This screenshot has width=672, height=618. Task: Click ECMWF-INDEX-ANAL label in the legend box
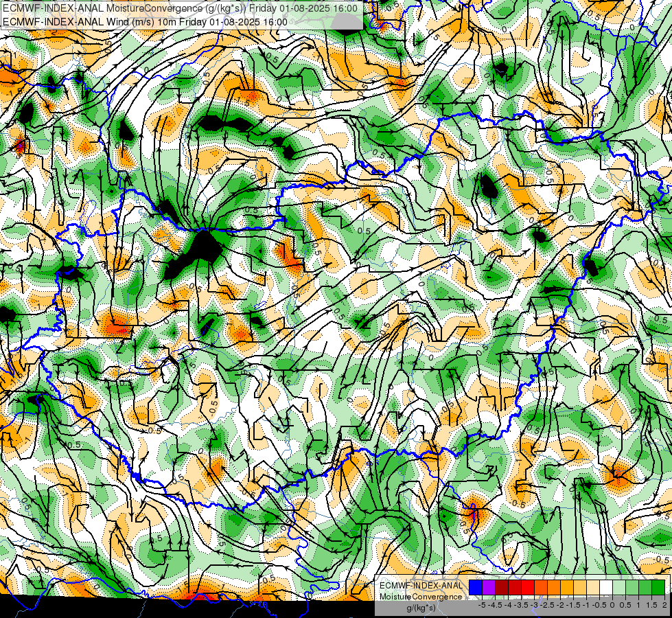pos(421,586)
